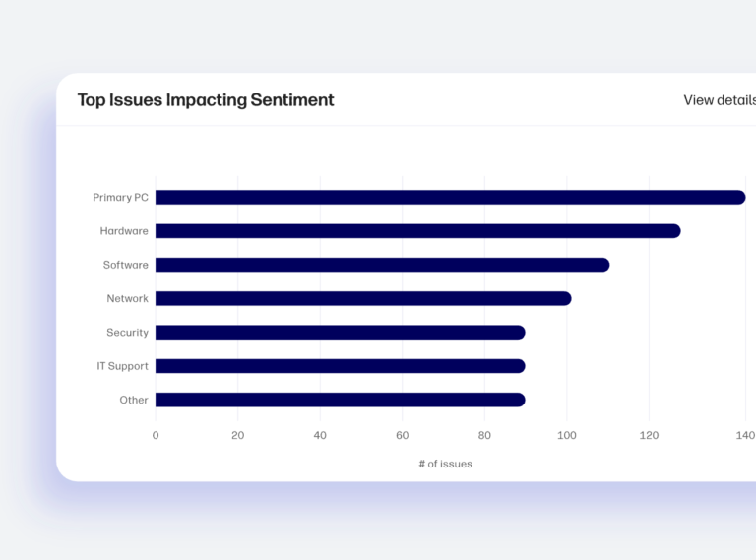
Task: Open the View details link
Action: point(720,100)
